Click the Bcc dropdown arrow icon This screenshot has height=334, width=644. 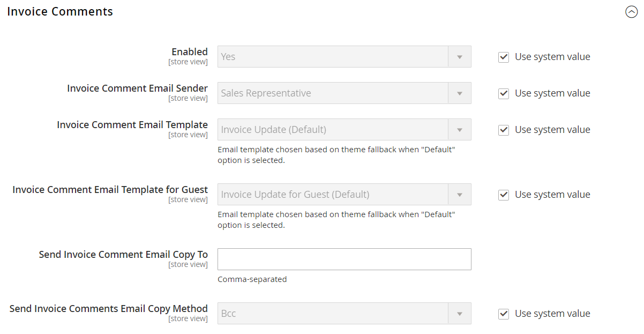pos(459,314)
